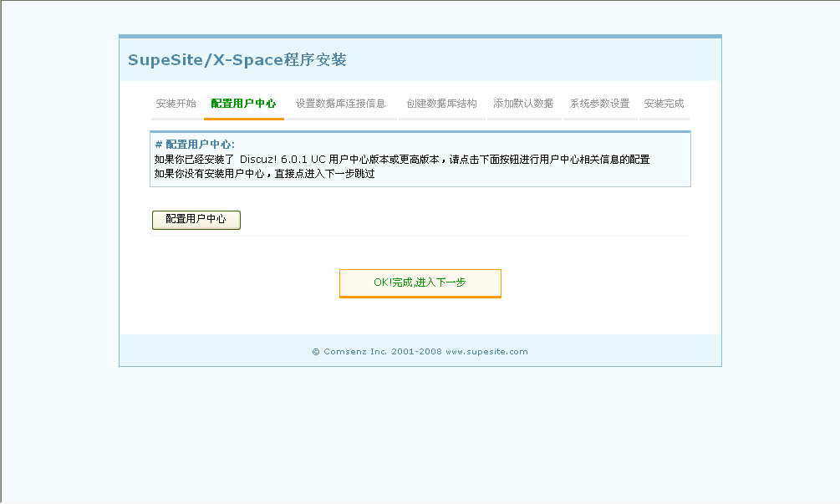
Task: Click the 配置用户中心 button
Action: point(196,220)
